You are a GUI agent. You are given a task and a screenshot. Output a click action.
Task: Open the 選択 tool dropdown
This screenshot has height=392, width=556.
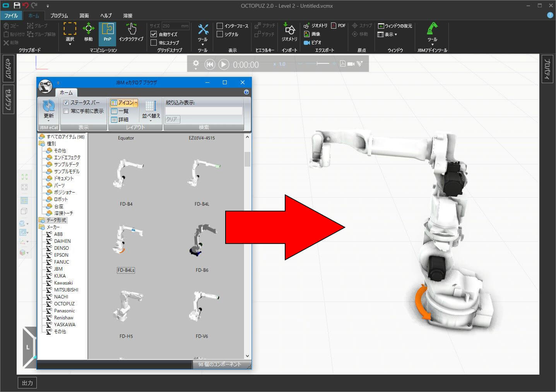point(70,44)
